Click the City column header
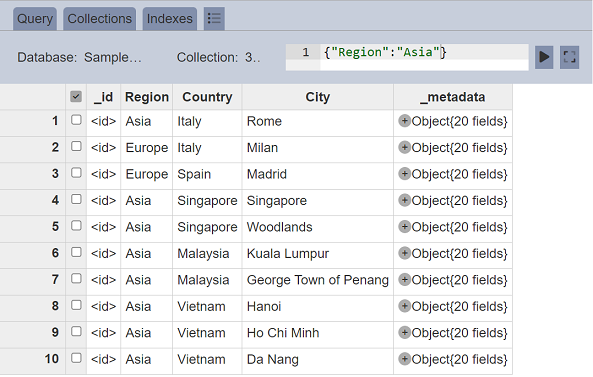Screen dimensions: 593x377 point(318,97)
